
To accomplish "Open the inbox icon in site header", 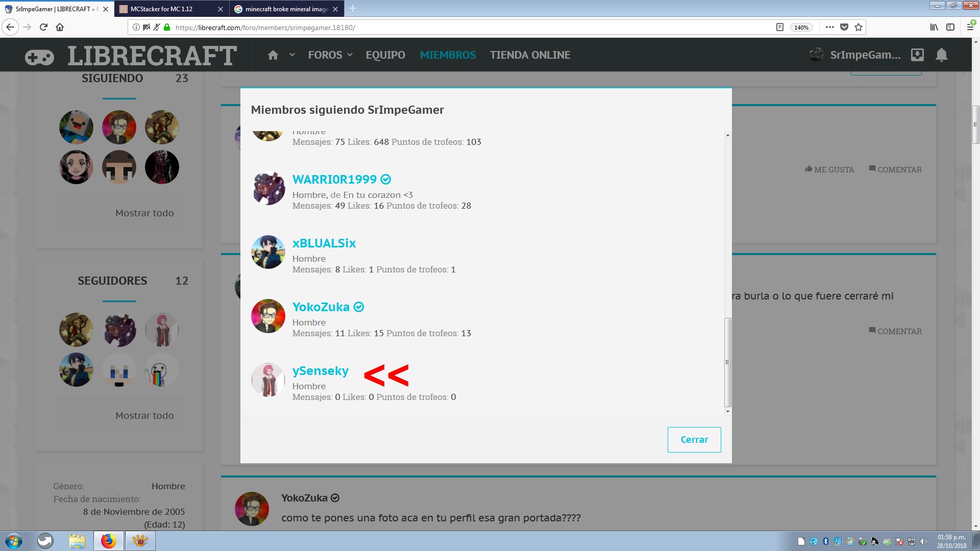I will click(x=917, y=55).
